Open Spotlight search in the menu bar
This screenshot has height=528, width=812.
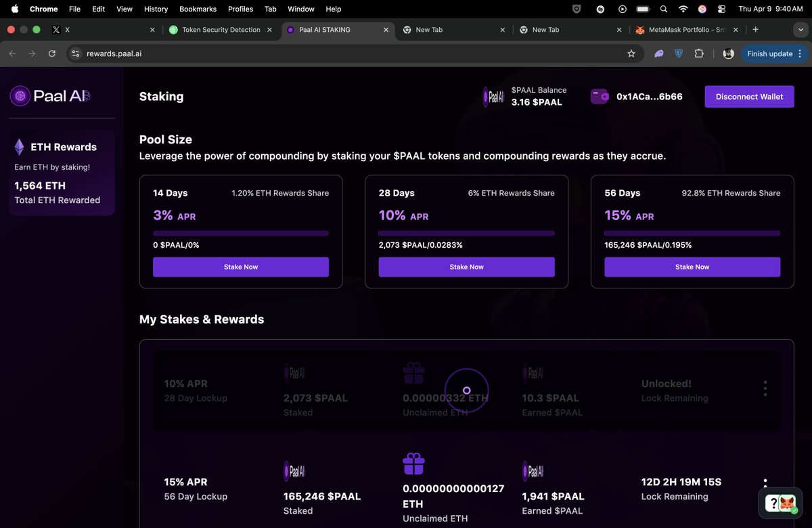pyautogui.click(x=663, y=9)
